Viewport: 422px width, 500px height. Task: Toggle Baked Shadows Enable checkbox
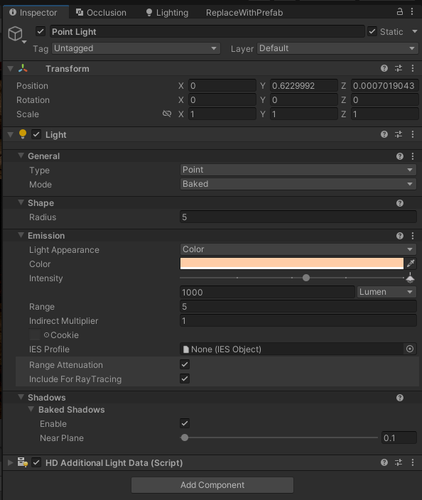(185, 423)
